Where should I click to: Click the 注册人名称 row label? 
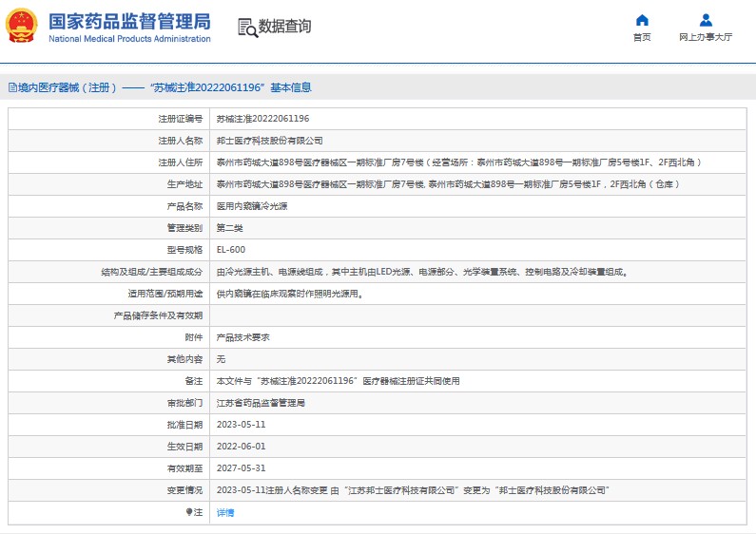point(181,141)
